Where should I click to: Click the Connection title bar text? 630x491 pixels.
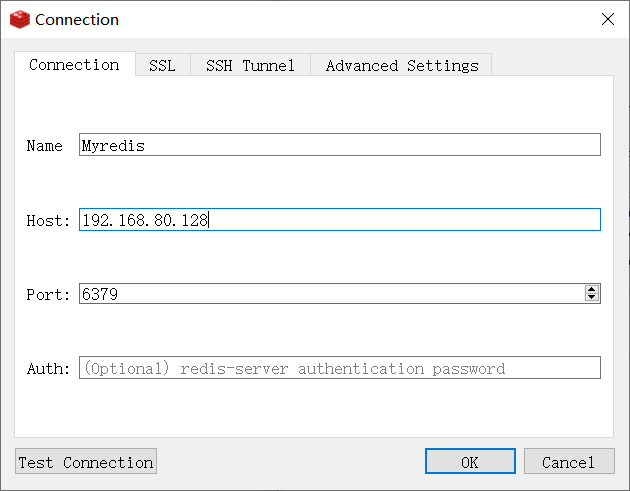tap(77, 20)
